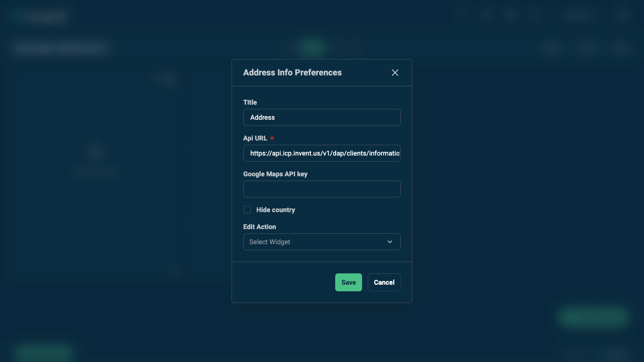Click the third circular icon in the top navbar

click(x=511, y=16)
